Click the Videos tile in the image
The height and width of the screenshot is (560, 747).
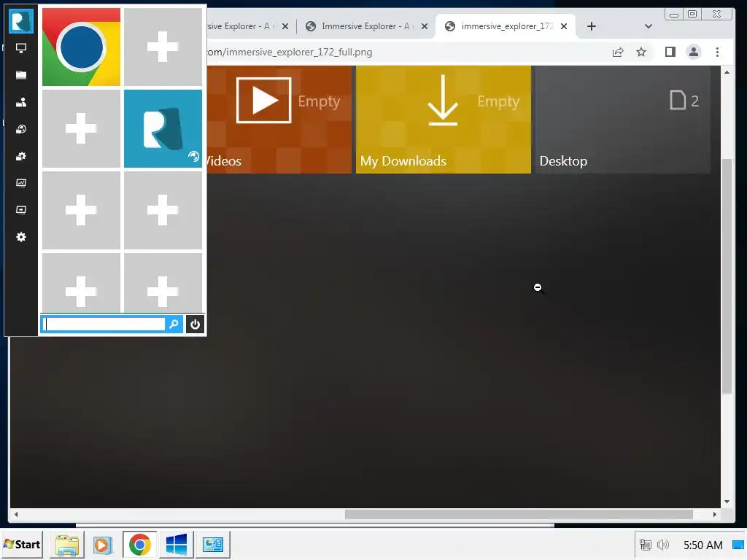(x=279, y=120)
